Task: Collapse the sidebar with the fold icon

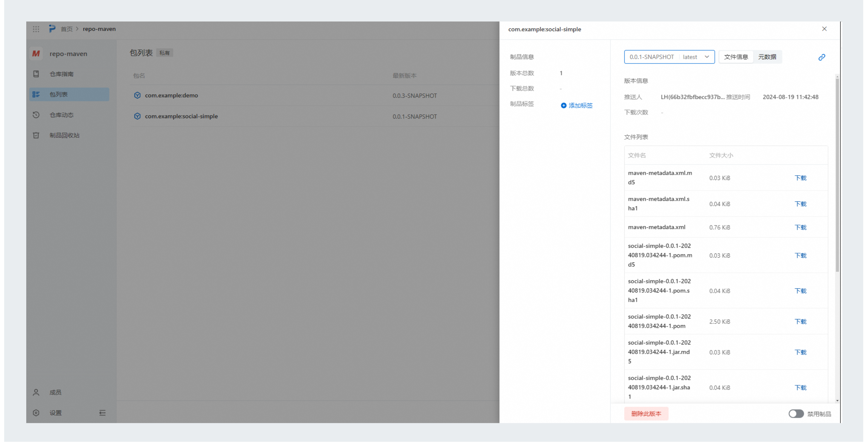Action: (x=102, y=413)
